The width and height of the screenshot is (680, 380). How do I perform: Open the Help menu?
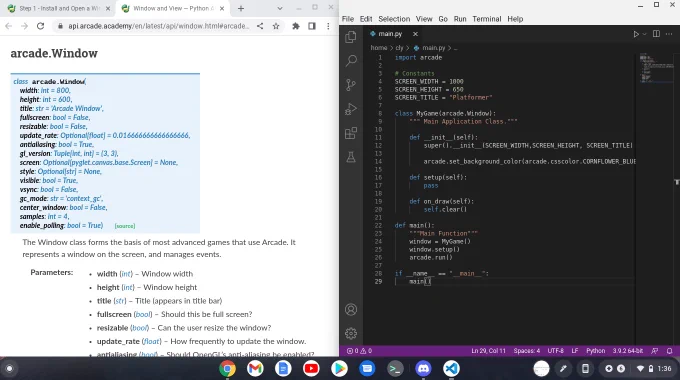515,19
